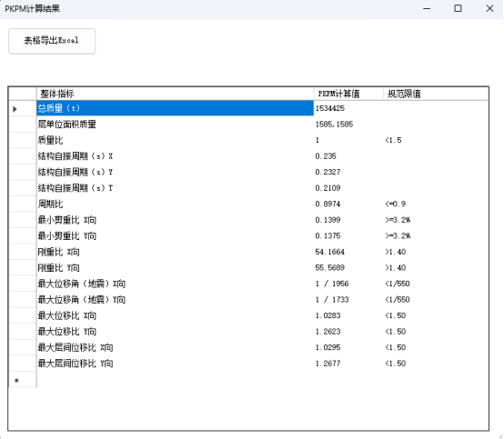This screenshot has height=439, width=504.
Task: Click the limit value <=0.9
Action: pyautogui.click(x=396, y=204)
